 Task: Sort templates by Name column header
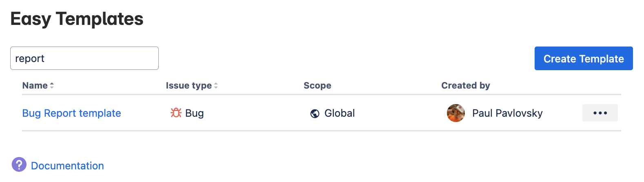[35, 86]
